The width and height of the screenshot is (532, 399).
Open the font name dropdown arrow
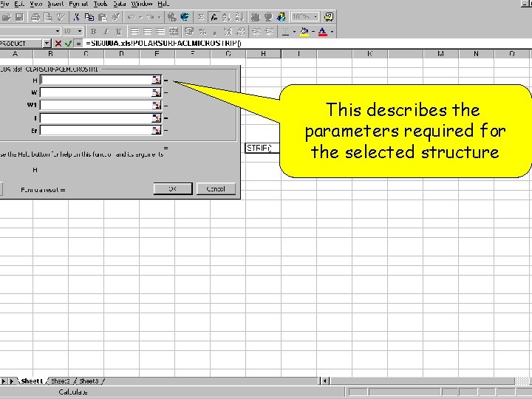58,32
